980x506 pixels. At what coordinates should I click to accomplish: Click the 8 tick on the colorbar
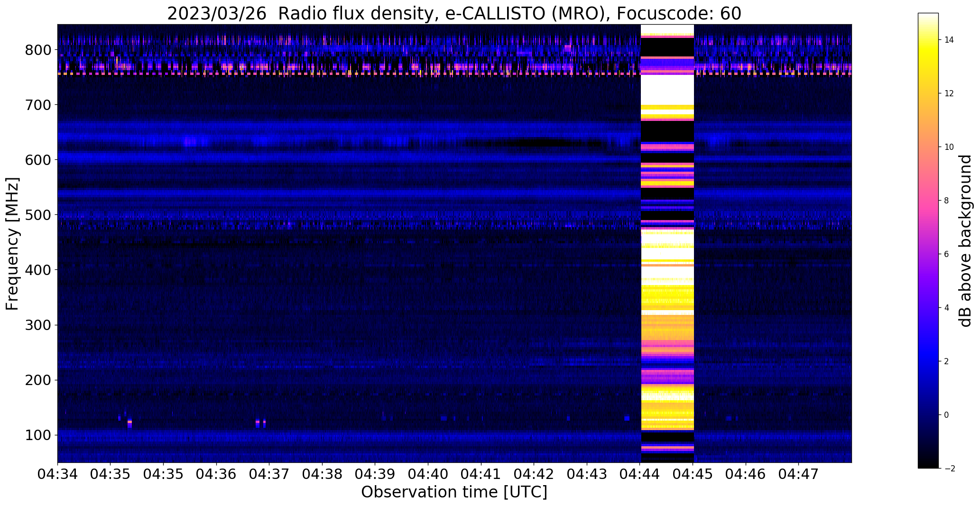pyautogui.click(x=946, y=201)
